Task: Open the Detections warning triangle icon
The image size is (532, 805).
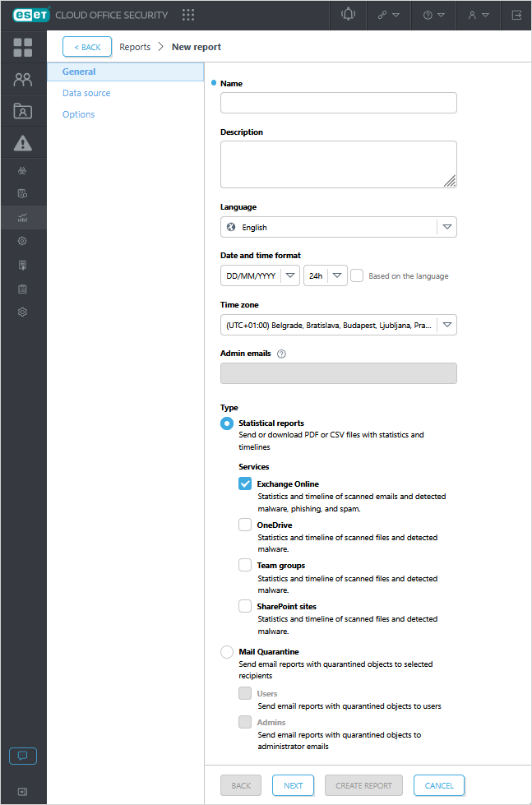Action: pyautogui.click(x=23, y=141)
